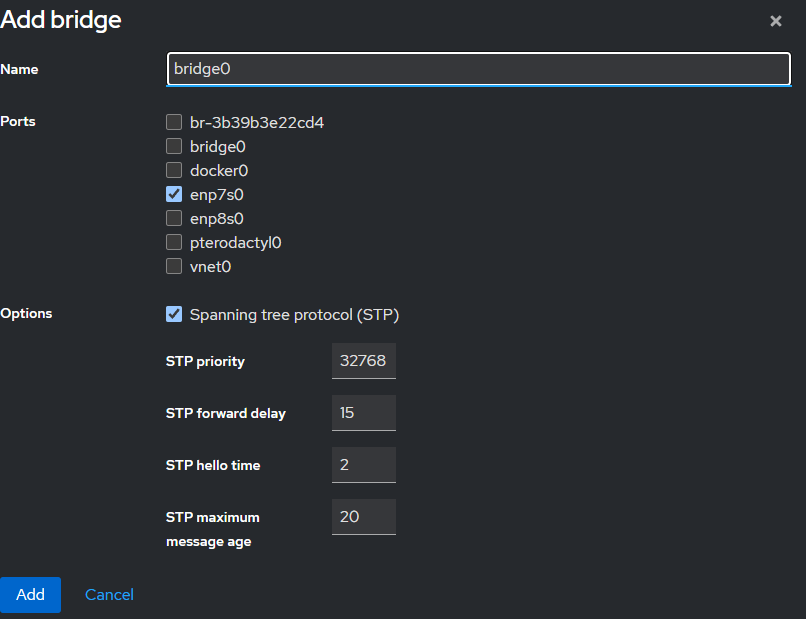Click the STP forward delay value field
Viewport: 806px width, 619px height.
tap(363, 413)
